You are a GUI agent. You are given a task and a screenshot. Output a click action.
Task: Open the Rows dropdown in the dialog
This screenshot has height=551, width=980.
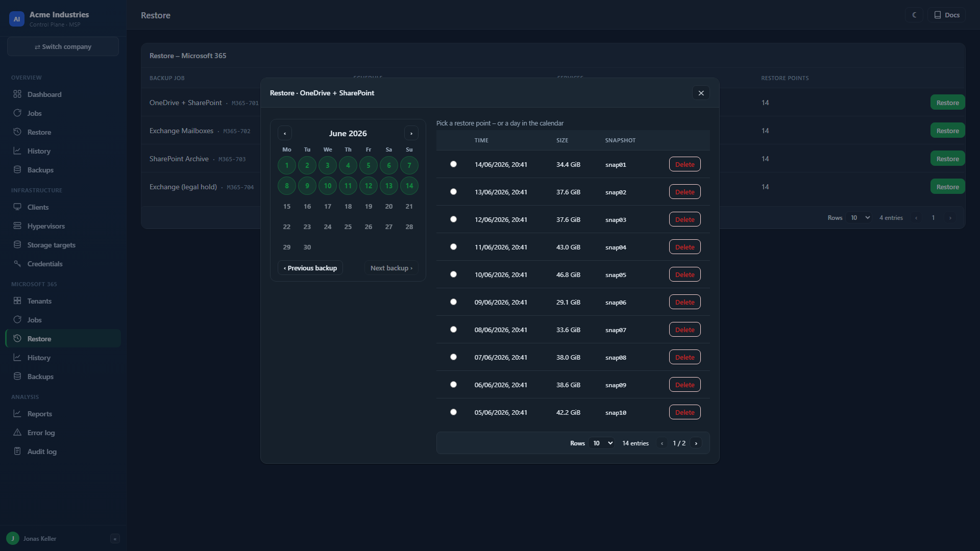(x=602, y=443)
